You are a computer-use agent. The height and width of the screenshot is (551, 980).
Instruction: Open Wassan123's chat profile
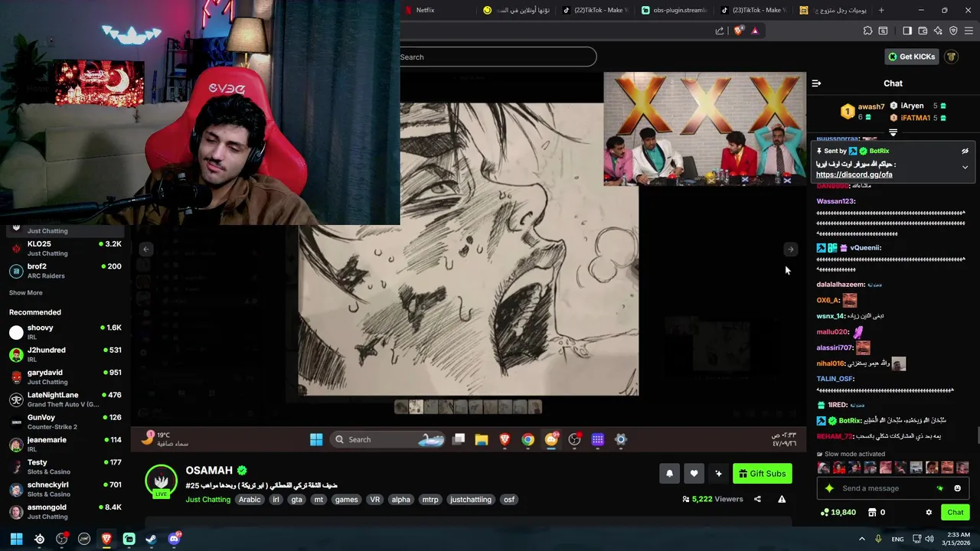[835, 201]
